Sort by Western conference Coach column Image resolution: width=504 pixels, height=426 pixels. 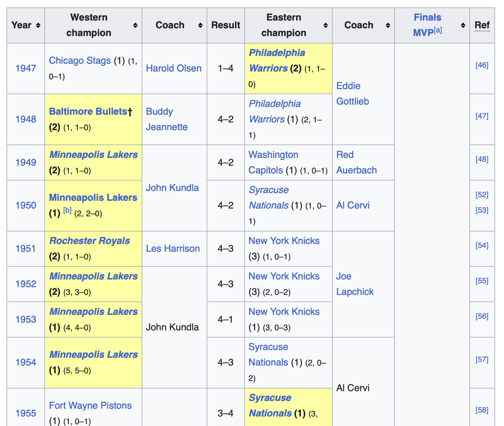[200, 26]
